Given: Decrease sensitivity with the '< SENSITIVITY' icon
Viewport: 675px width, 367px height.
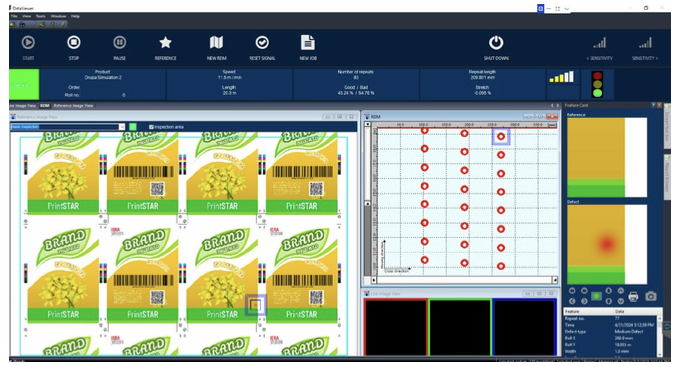Looking at the screenshot, I should [600, 43].
